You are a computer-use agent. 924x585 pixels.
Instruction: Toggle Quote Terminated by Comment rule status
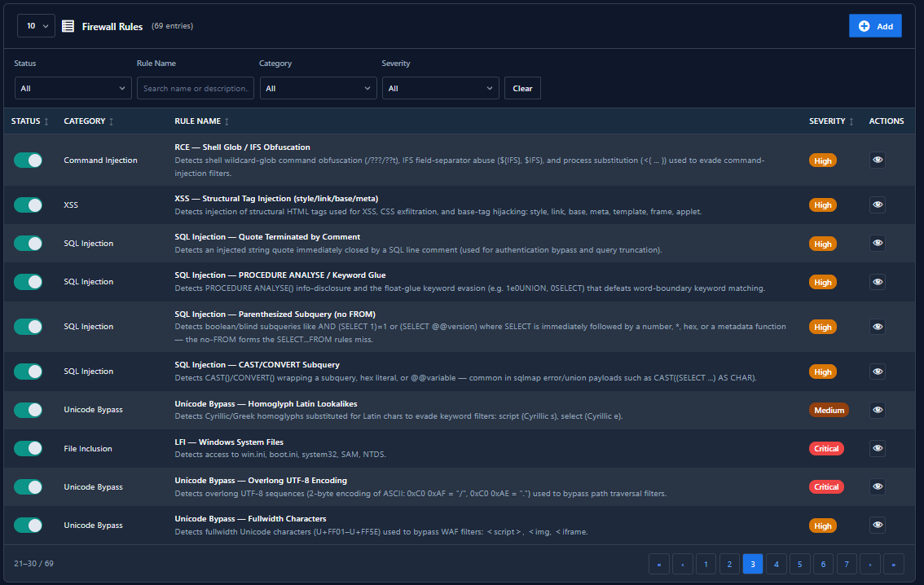coord(29,244)
